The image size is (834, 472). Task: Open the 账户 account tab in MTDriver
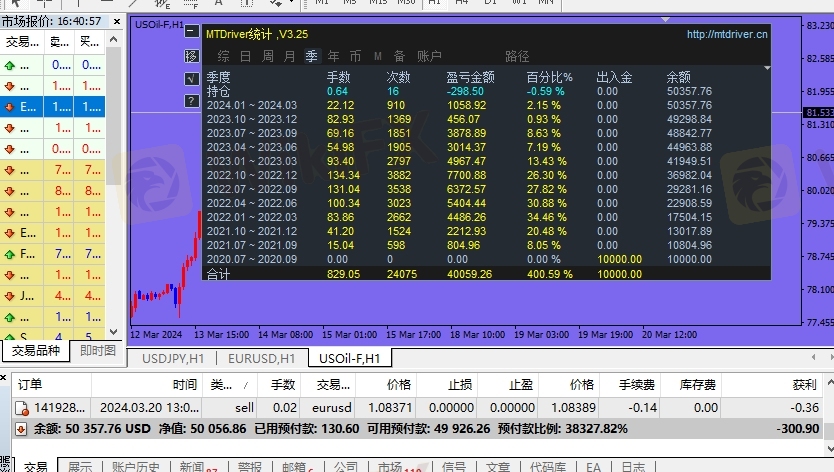[429, 56]
